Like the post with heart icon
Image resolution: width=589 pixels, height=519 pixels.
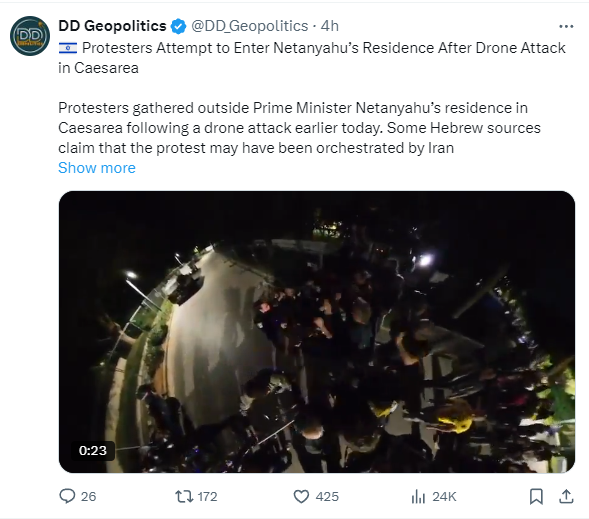tap(301, 496)
